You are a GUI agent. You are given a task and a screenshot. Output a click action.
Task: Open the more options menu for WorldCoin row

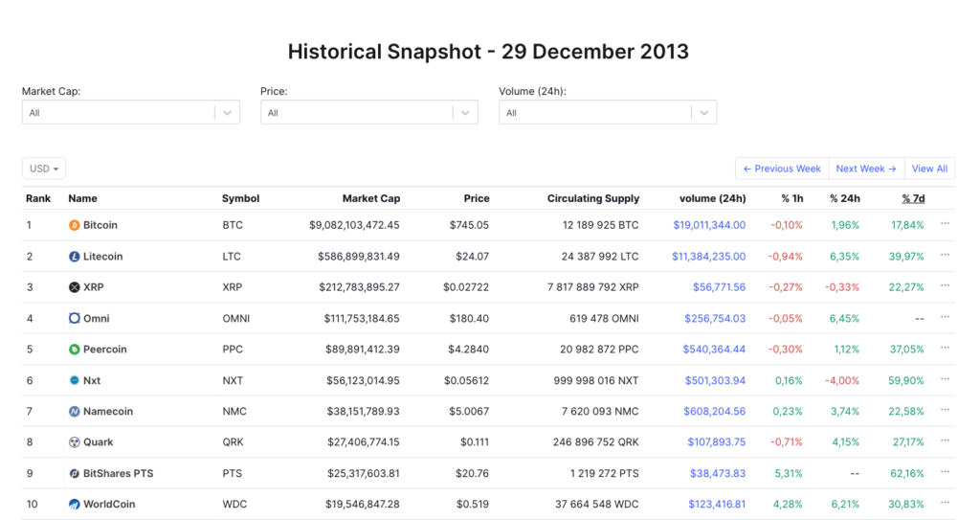[x=945, y=503]
